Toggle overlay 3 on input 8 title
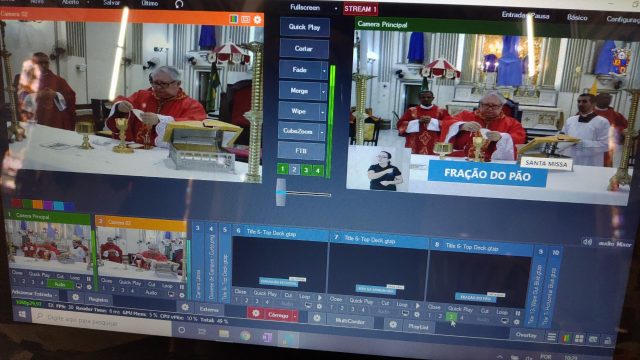This screenshot has height=360, width=640. [451, 316]
